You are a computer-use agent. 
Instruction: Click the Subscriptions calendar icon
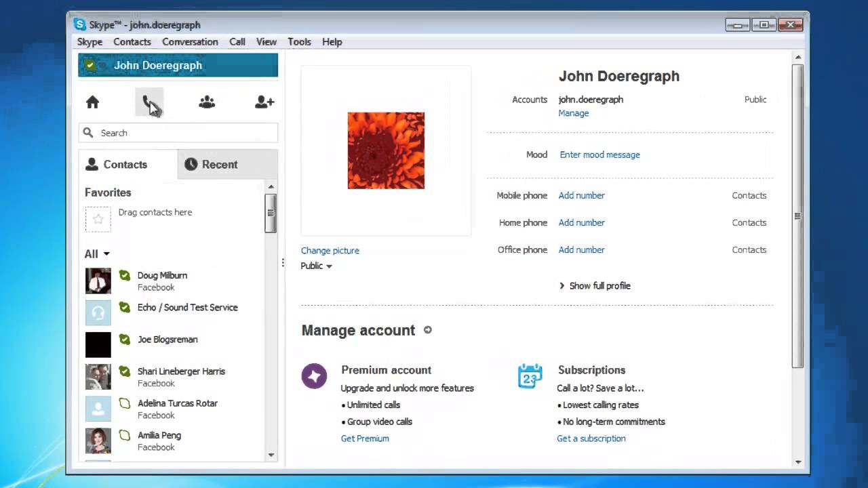(530, 375)
